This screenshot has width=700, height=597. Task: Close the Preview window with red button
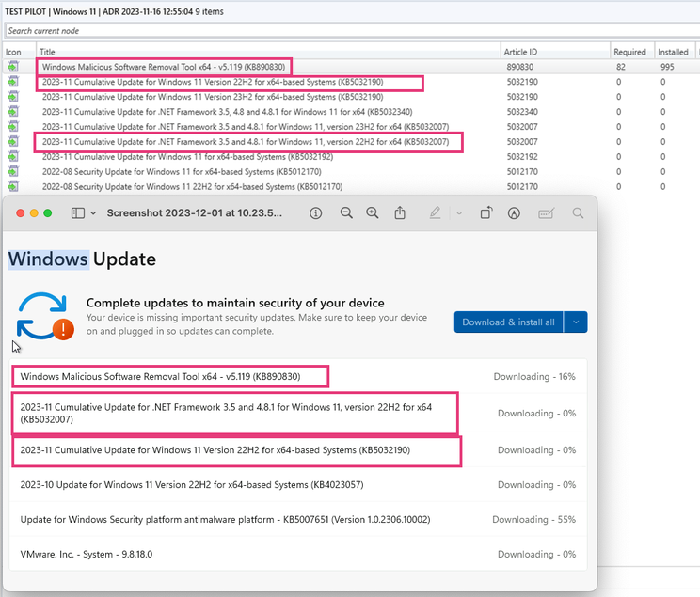[20, 213]
